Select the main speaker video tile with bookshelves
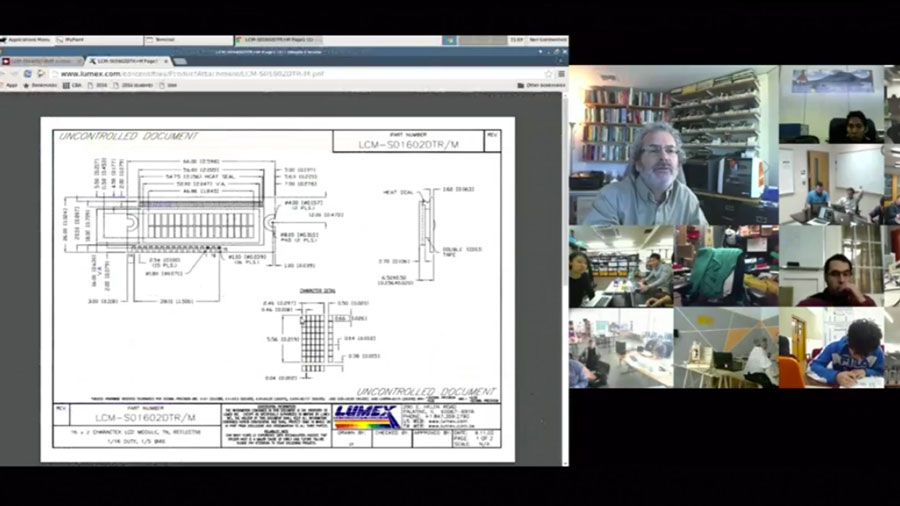900x506 pixels. [x=674, y=145]
